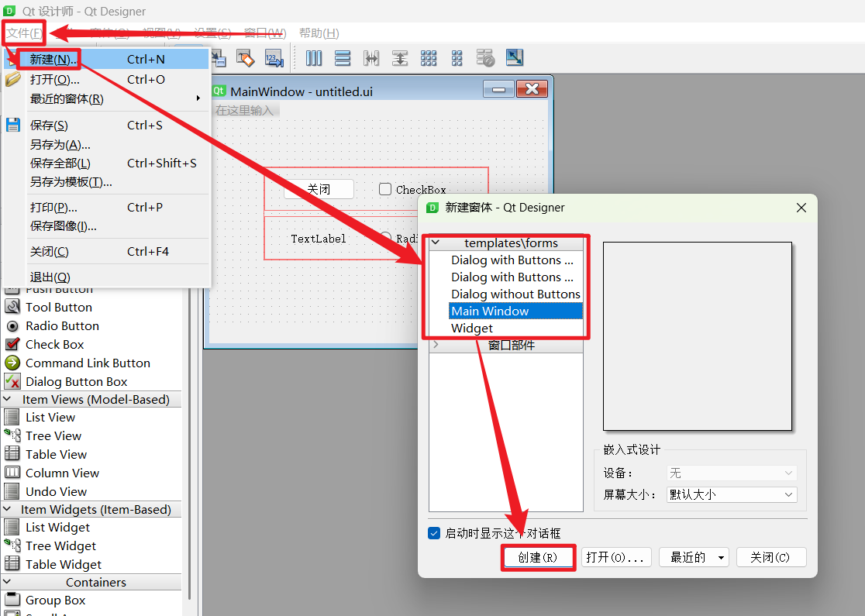Pick the Column View widget icon
Screen dimensions: 865x616
click(12, 473)
